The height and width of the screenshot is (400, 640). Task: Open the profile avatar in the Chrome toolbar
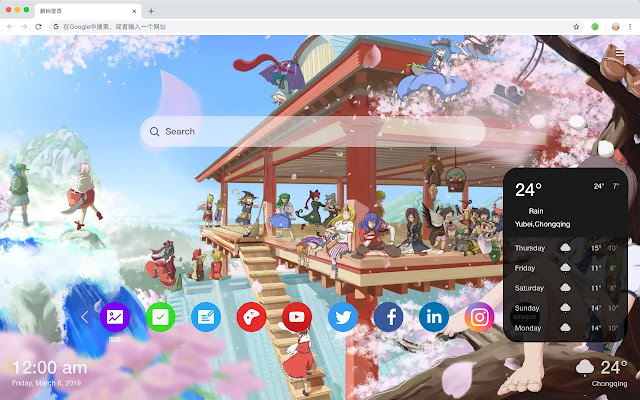[616, 27]
